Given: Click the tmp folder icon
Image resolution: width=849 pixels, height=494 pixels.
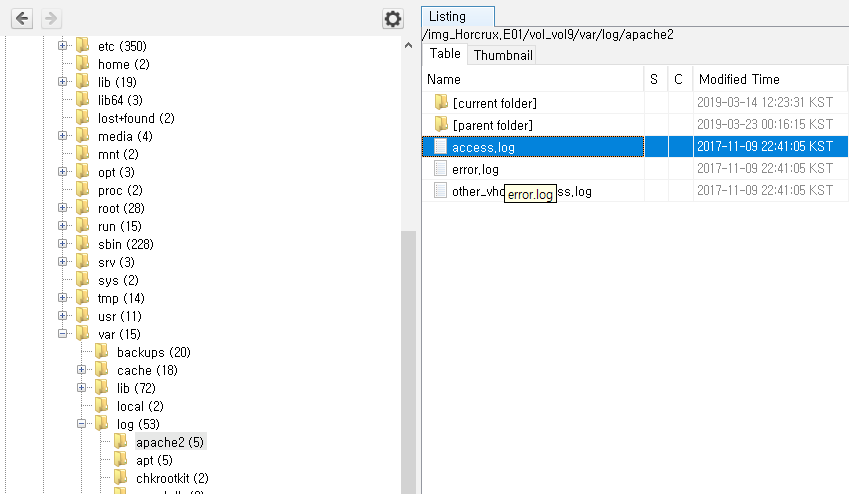Looking at the screenshot, I should tap(83, 297).
